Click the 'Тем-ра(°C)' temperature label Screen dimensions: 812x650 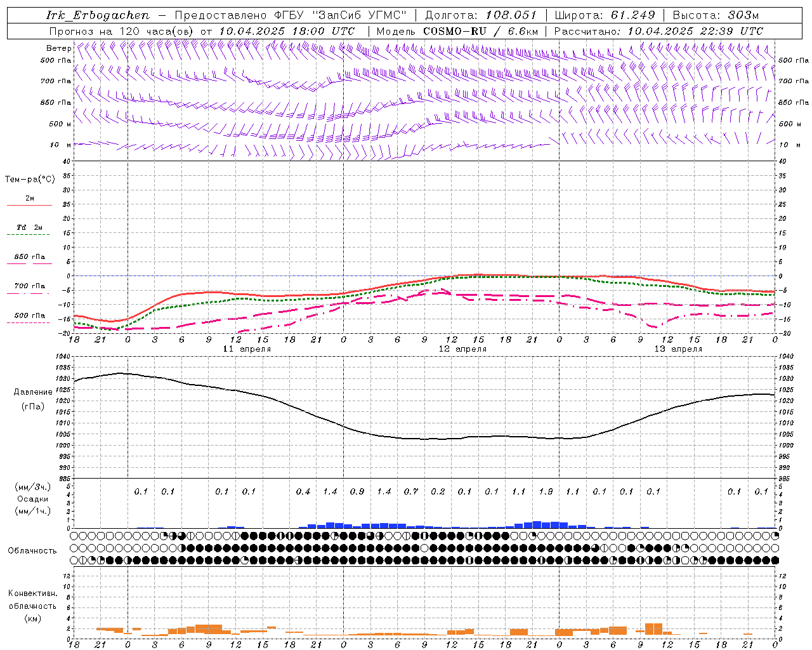[x=30, y=180]
